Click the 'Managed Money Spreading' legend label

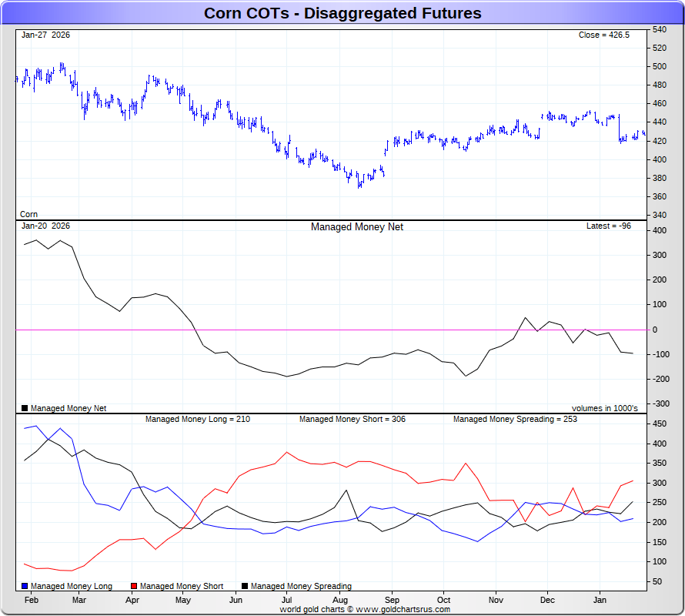(x=301, y=586)
